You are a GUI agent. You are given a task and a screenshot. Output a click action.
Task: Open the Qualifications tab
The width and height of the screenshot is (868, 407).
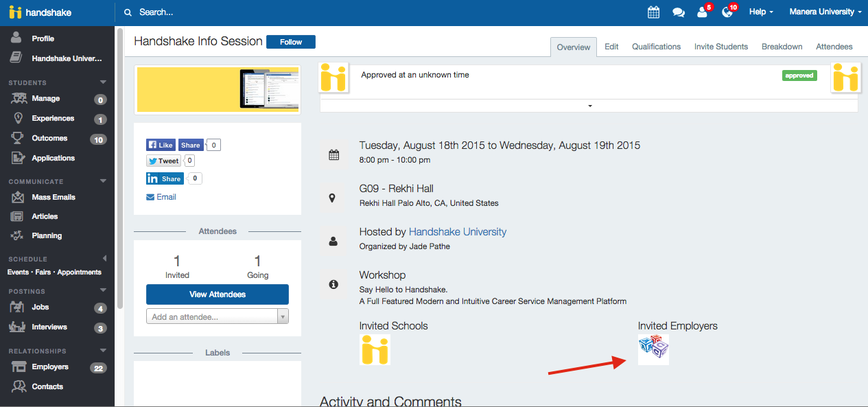click(x=657, y=47)
